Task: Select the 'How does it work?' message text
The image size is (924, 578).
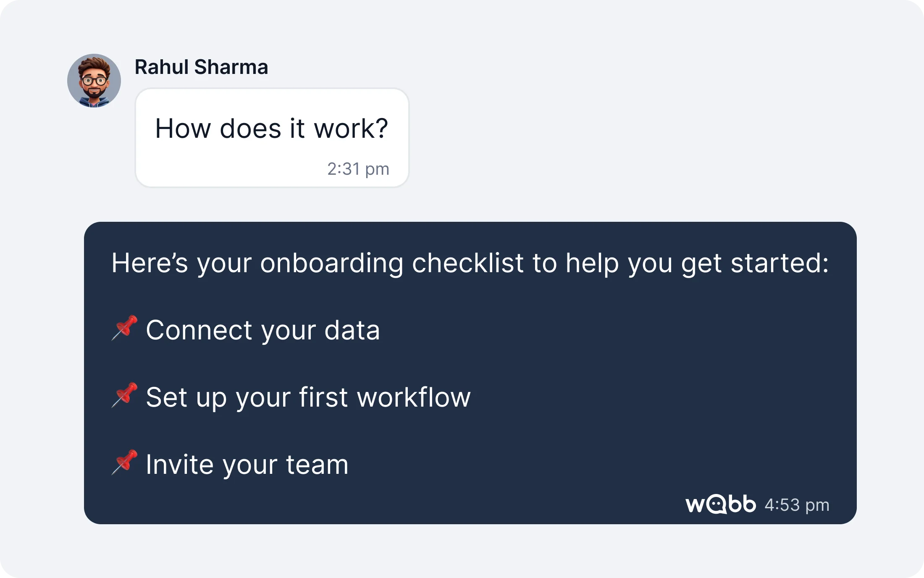Action: 271,128
